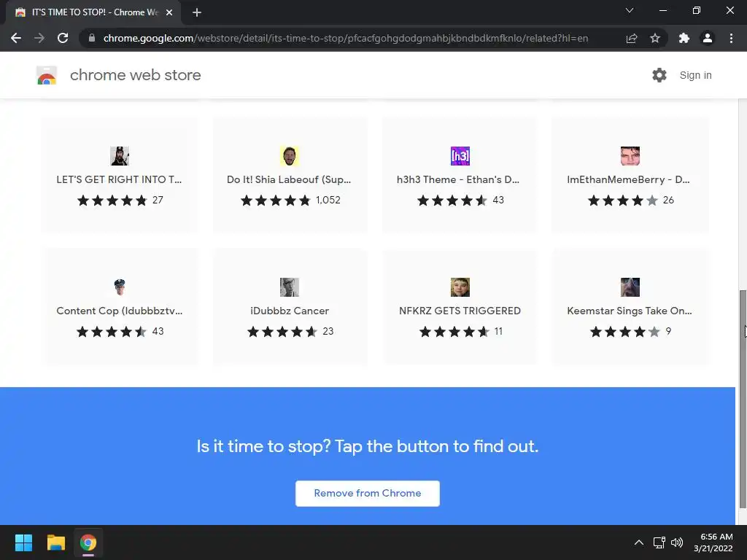Click Content Cop (Idubbbztv... title
Image resolution: width=747 pixels, height=560 pixels.
[120, 311]
